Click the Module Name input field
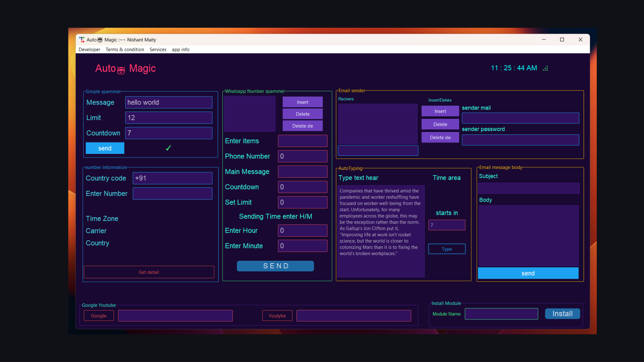644x362 pixels. click(501, 314)
